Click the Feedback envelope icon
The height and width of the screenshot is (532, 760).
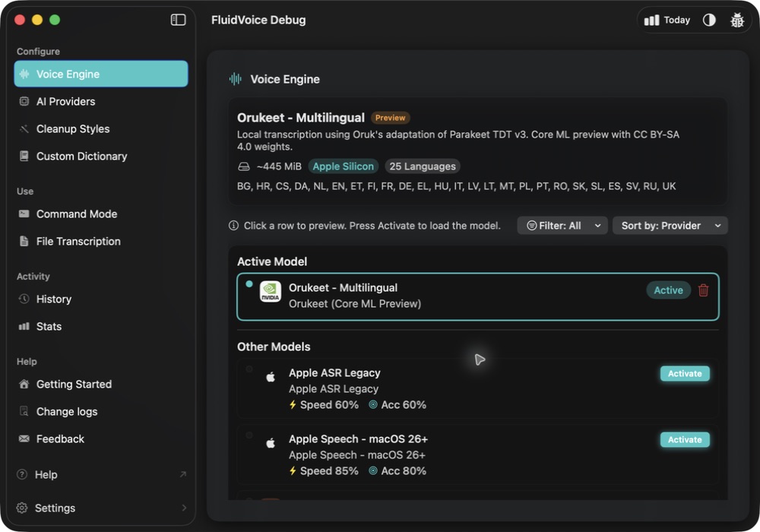(x=24, y=439)
